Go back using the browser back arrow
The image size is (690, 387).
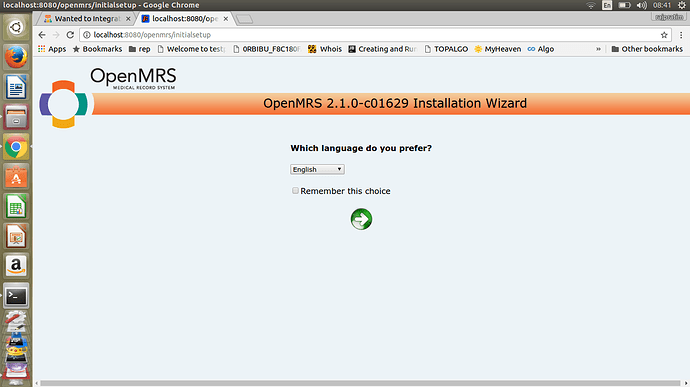click(42, 35)
